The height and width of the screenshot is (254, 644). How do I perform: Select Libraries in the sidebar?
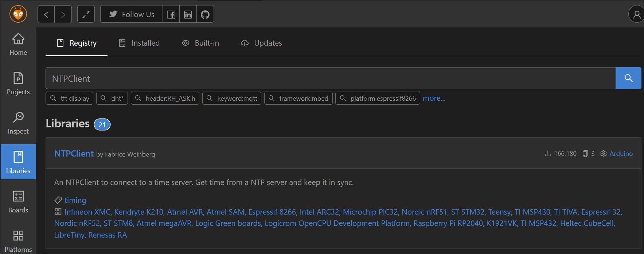click(x=18, y=162)
